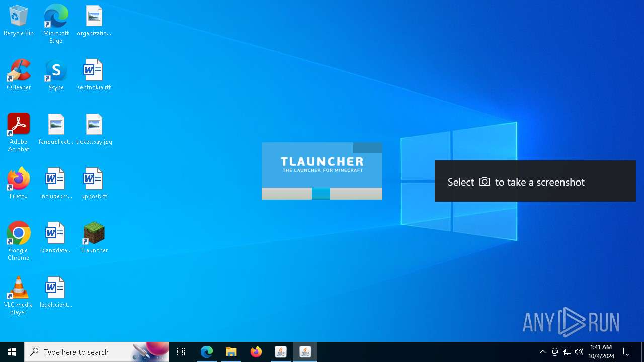Viewport: 644px width, 362px height.
Task: Open the Action Center notifications icon
Action: [x=628, y=352]
